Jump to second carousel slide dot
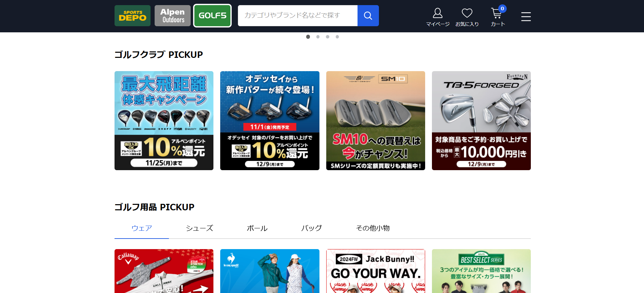Image resolution: width=644 pixels, height=293 pixels. [x=318, y=37]
